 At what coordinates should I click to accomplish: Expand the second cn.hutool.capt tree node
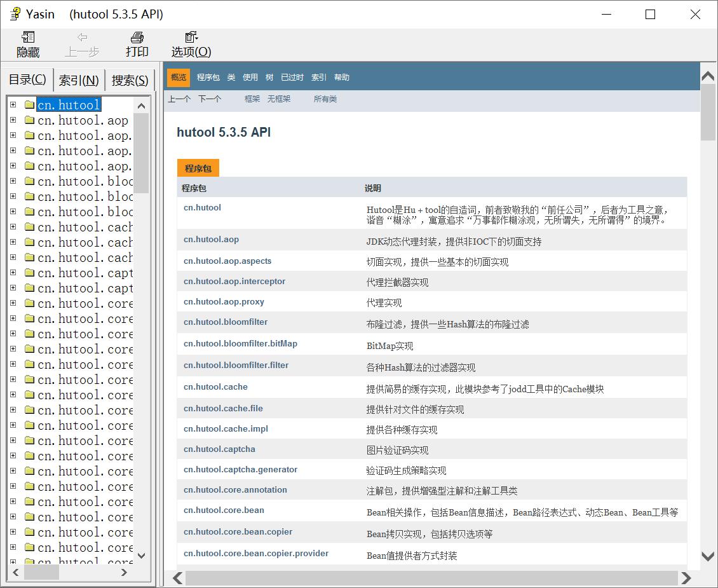13,287
